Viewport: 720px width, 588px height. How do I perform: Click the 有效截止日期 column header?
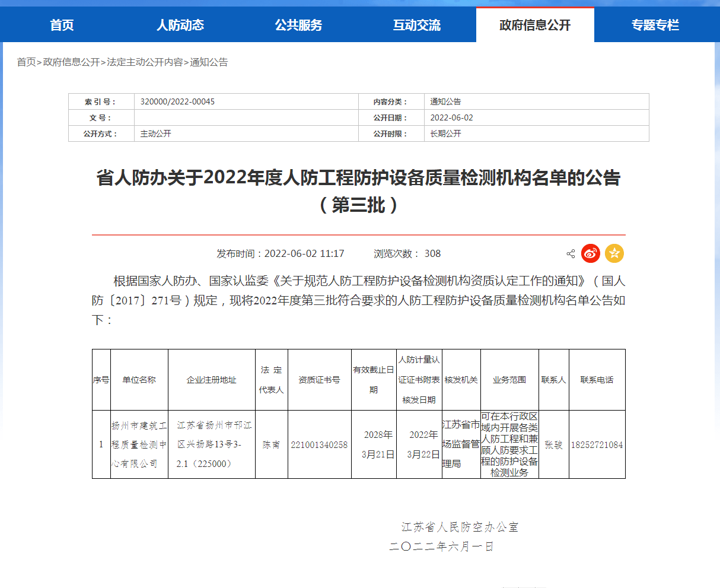pos(374,380)
